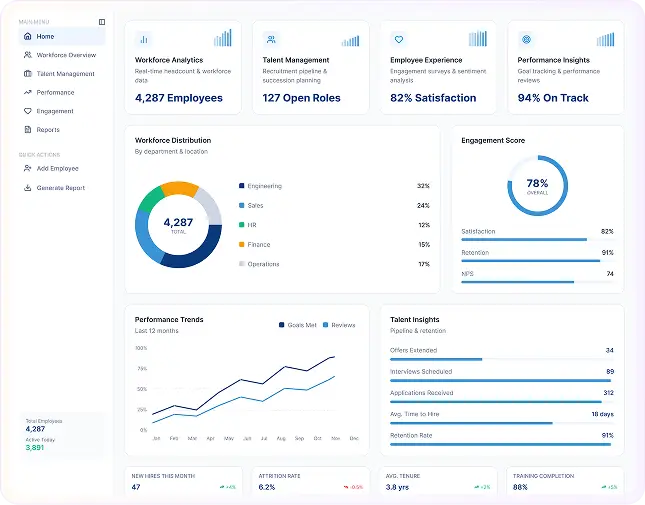This screenshot has height=505, width=645.
Task: Click the Retention Rate progress bar
Action: (x=502, y=445)
